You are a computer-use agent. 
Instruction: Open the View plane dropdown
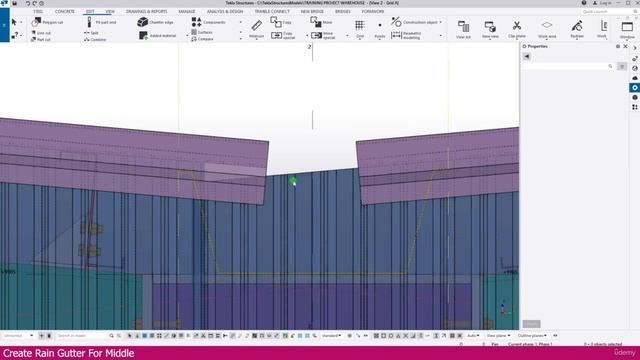point(498,336)
